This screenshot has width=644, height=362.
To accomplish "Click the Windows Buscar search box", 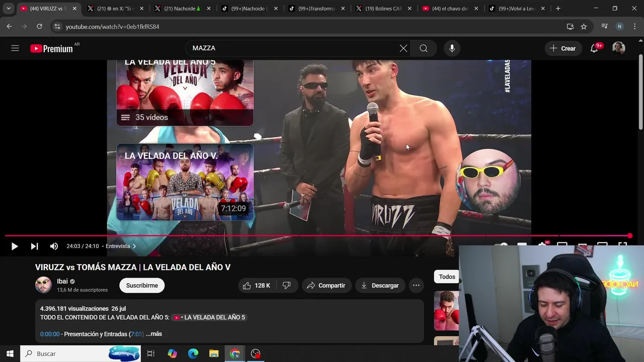I will tap(80, 353).
